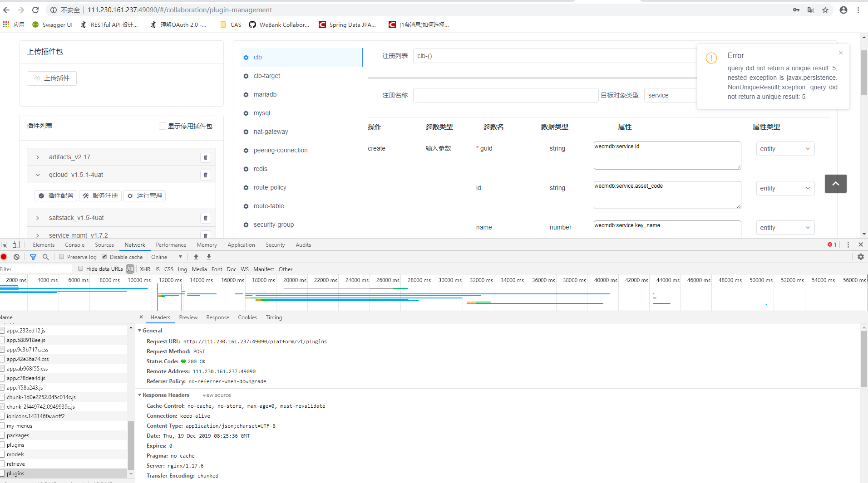This screenshot has height=483, width=868.
Task: Open the saved password key icon
Action: click(x=796, y=10)
